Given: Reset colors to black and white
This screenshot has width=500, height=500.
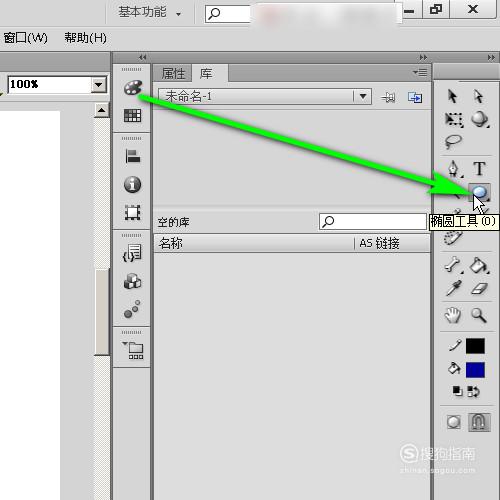Looking at the screenshot, I should tap(457, 391).
